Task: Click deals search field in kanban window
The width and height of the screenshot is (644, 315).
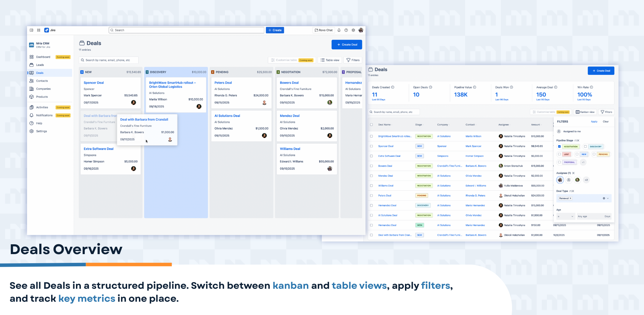Action: (x=108, y=60)
